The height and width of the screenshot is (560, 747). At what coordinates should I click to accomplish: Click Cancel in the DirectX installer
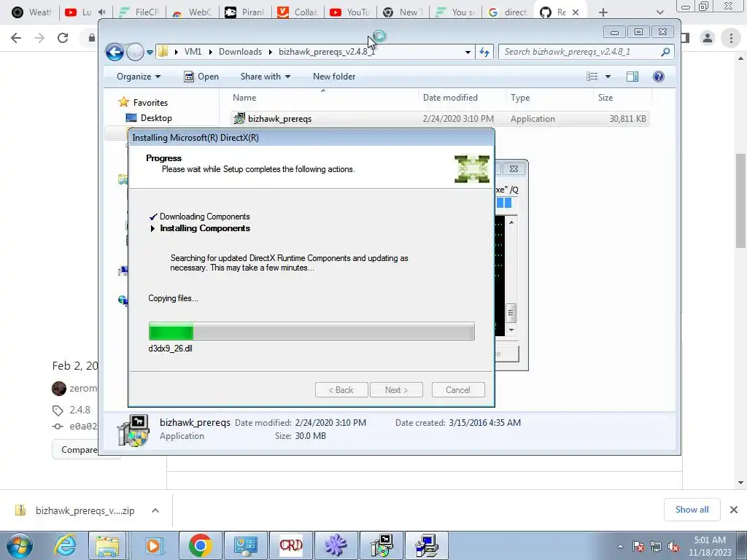click(458, 390)
